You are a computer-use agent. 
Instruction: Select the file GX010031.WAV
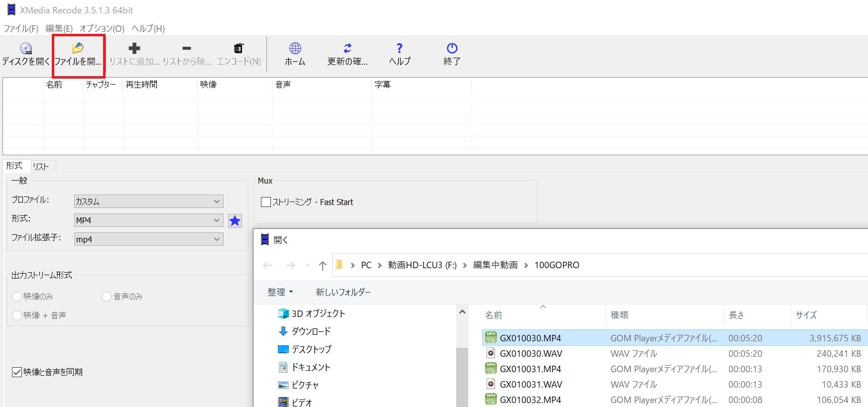point(531,384)
